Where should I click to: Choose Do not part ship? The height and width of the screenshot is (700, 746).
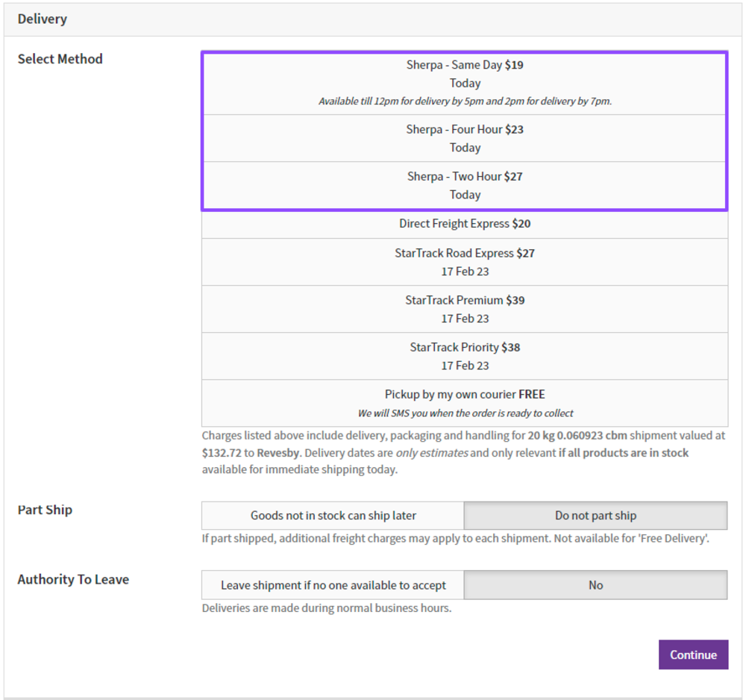(595, 516)
